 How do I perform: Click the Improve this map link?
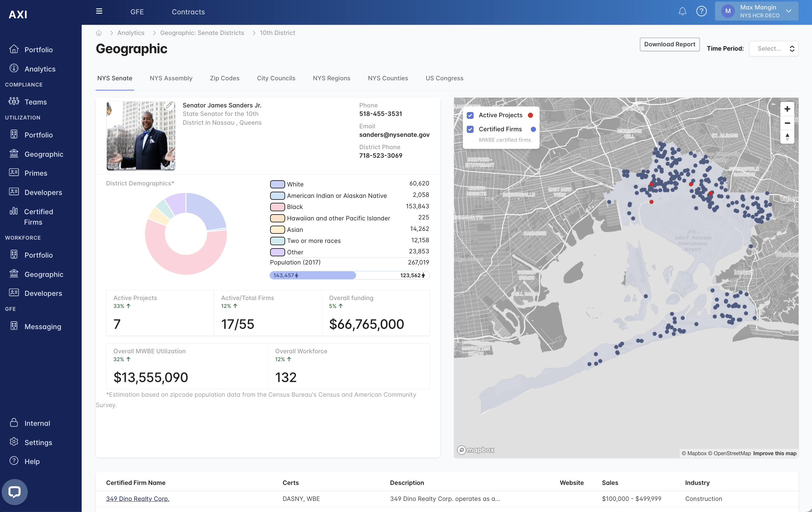774,453
